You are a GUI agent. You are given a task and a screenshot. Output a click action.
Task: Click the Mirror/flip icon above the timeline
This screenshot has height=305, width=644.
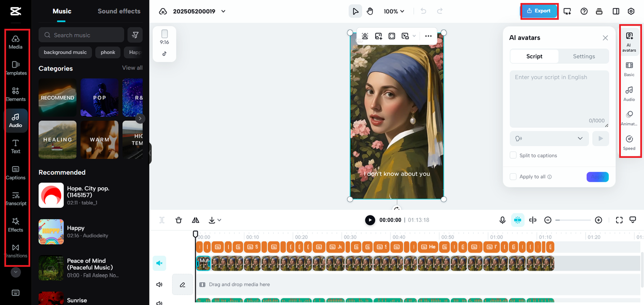point(195,220)
